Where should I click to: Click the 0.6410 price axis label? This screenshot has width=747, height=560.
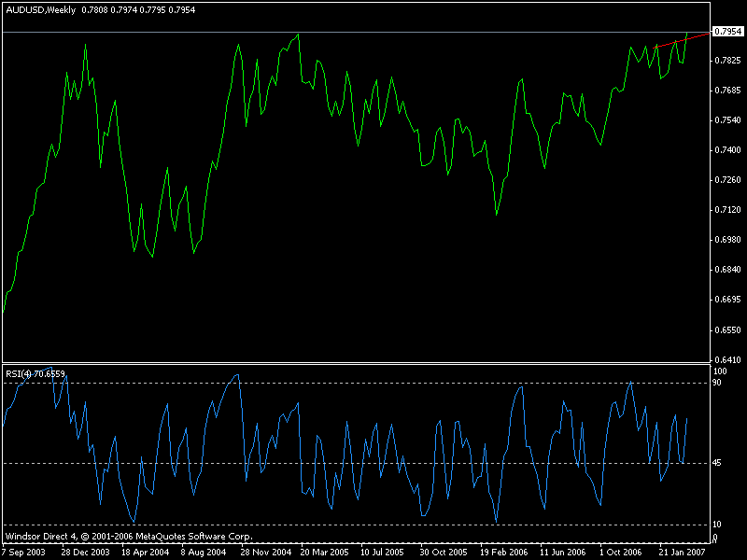pos(729,359)
